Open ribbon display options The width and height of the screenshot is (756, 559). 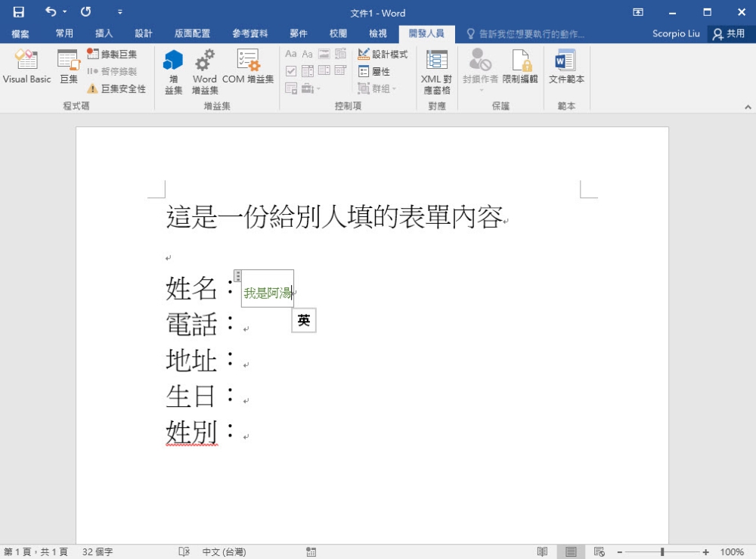(x=638, y=12)
